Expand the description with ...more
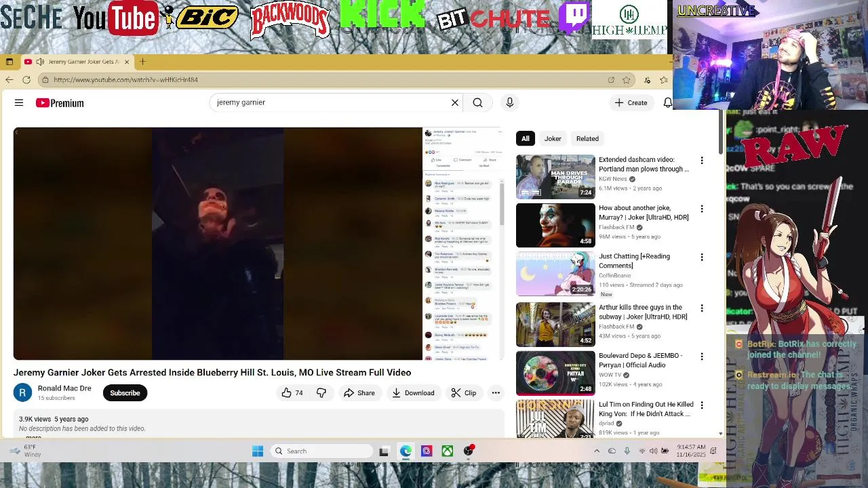868x488 pixels. point(33,437)
